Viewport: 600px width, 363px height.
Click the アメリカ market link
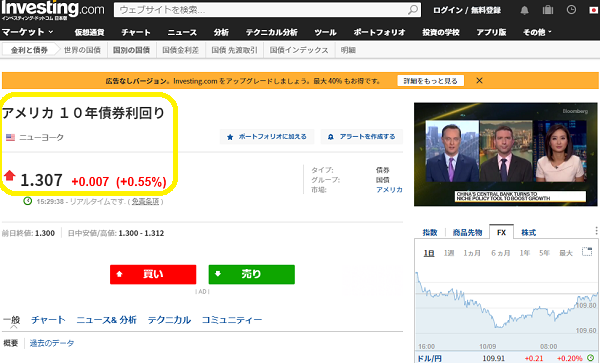pyautogui.click(x=389, y=190)
